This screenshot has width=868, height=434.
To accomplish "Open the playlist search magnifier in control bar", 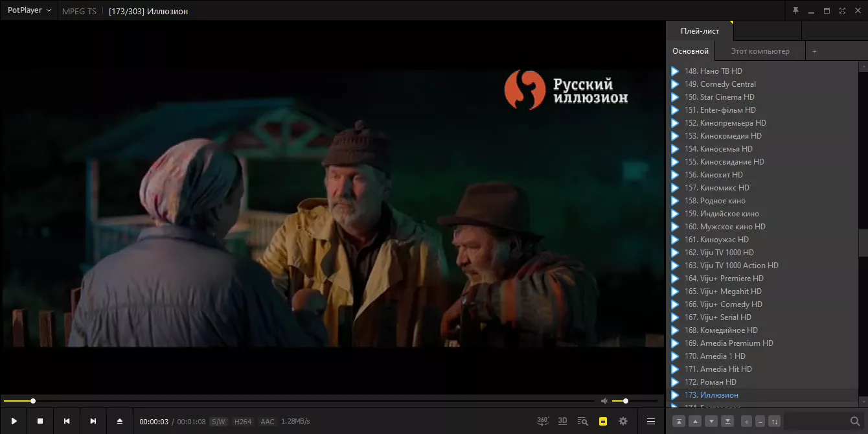I will 582,421.
